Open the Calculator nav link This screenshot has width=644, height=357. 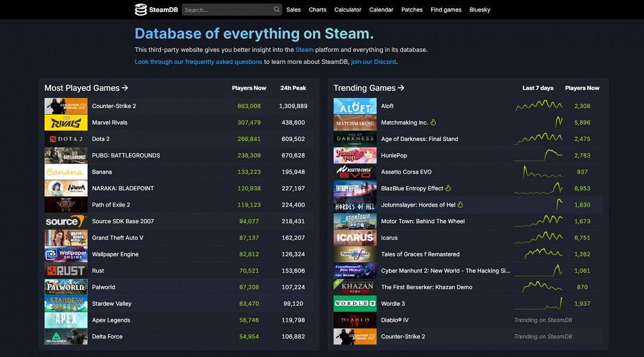point(348,10)
